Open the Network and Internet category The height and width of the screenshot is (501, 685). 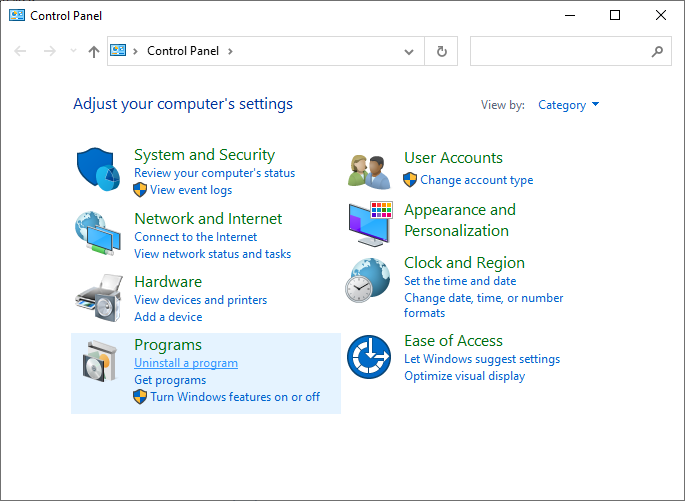[x=208, y=218]
